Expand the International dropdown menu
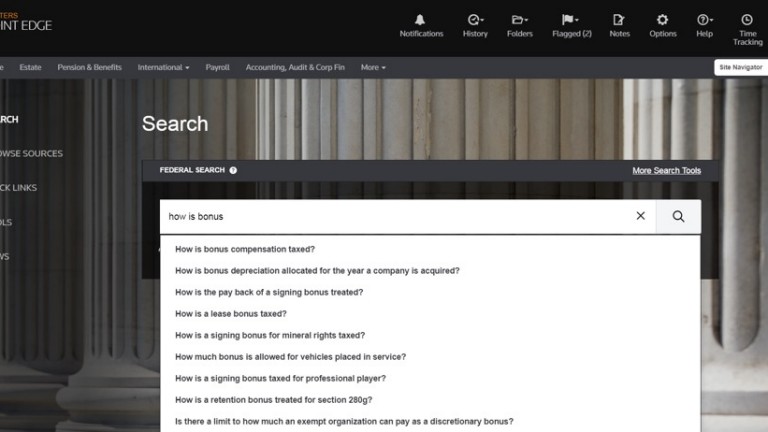This screenshot has width=768, height=432. coord(163,67)
